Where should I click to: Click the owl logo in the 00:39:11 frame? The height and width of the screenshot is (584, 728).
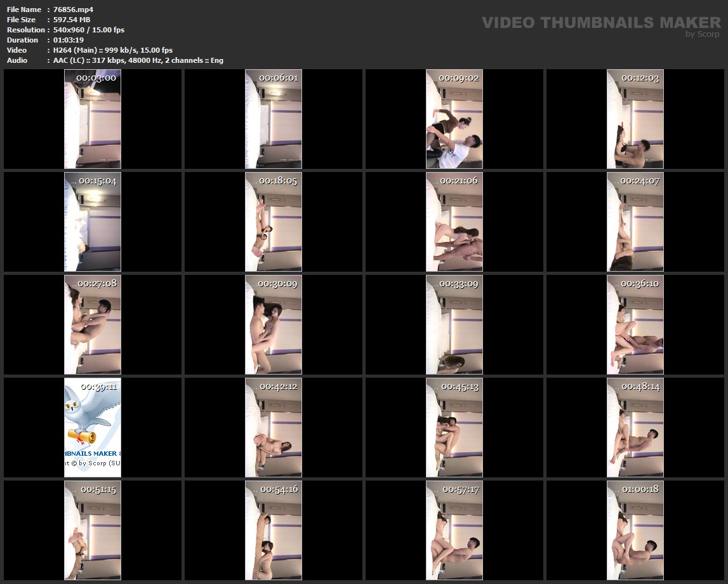(x=93, y=416)
